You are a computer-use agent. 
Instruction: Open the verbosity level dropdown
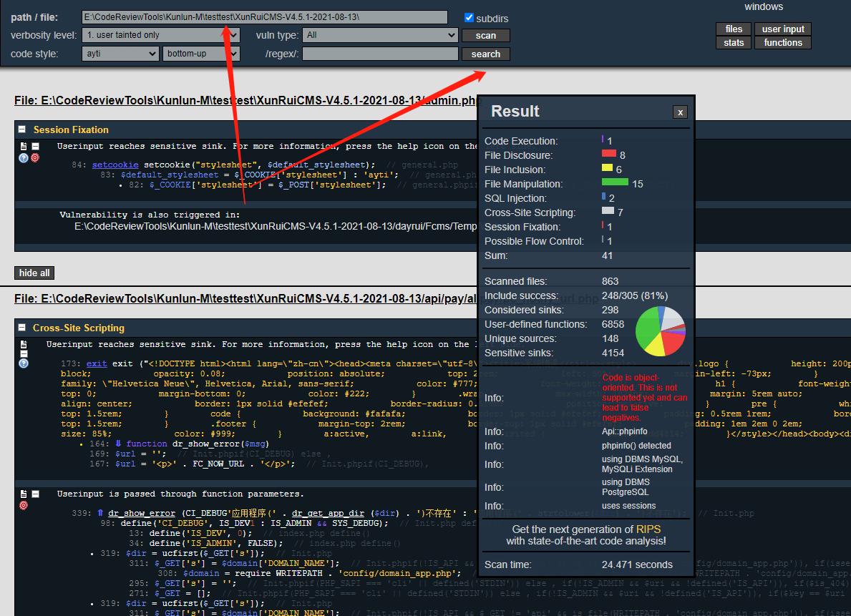[x=160, y=35]
